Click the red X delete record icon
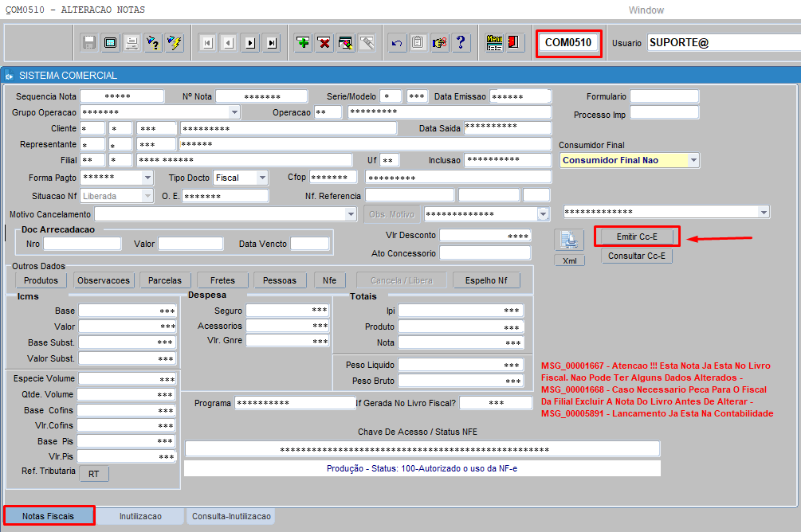The height and width of the screenshot is (532, 801). click(324, 43)
